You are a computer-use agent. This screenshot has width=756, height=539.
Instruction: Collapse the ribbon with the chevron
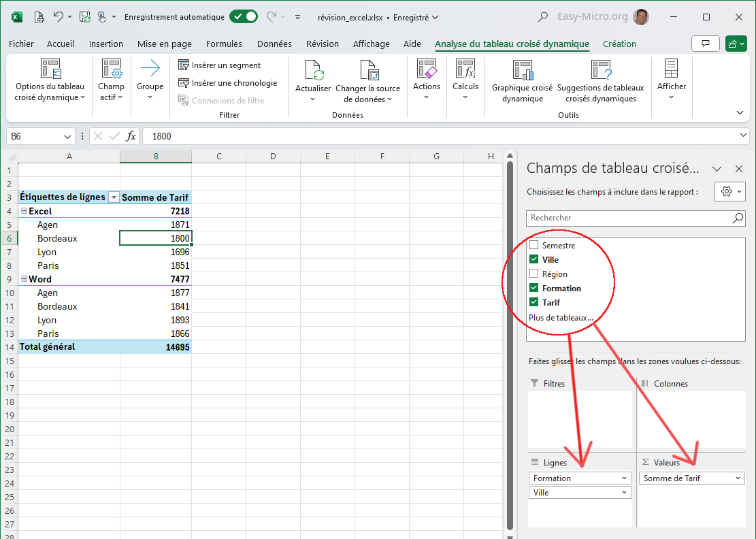[740, 113]
